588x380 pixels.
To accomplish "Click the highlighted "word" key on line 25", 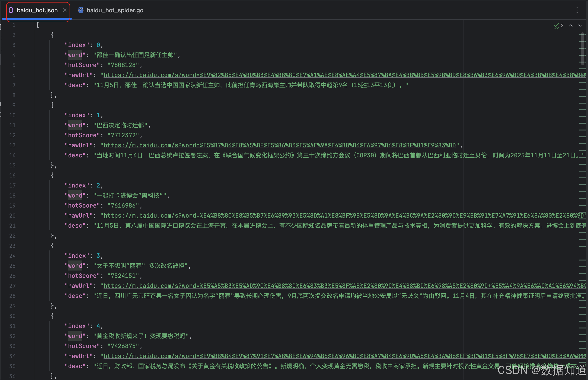I will [x=75, y=266].
